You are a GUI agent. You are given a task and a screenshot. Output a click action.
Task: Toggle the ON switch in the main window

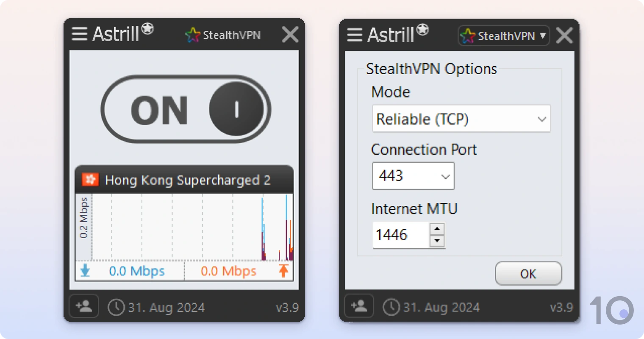coord(185,108)
